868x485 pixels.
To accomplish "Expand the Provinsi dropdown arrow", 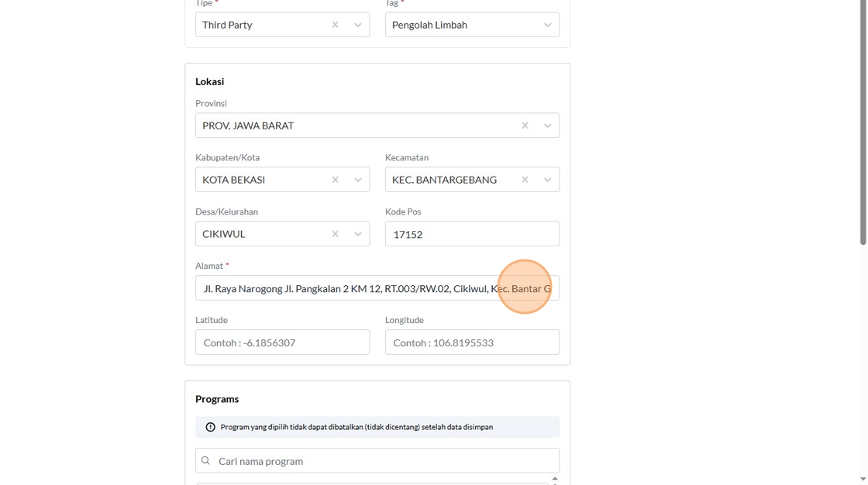I will pyautogui.click(x=547, y=126).
